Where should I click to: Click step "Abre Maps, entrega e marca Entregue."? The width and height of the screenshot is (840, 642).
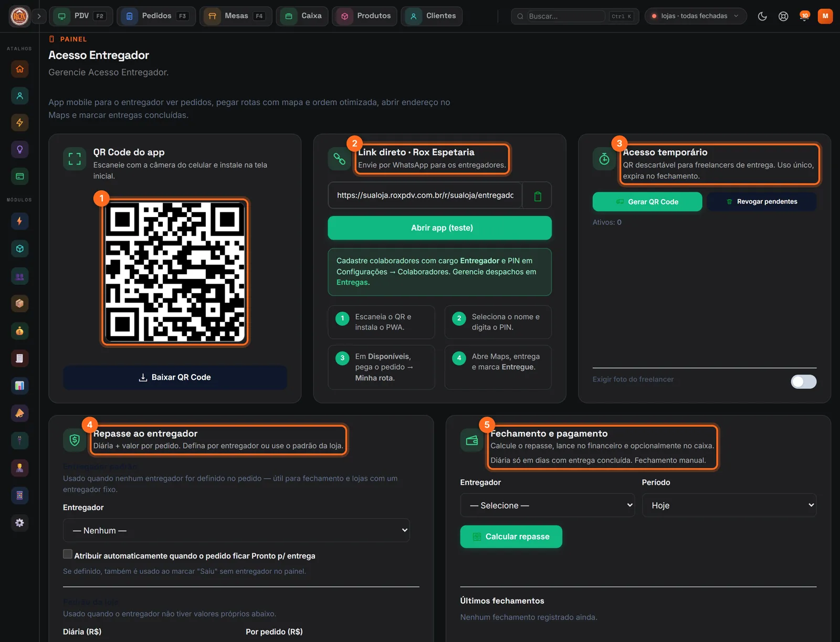498,367
